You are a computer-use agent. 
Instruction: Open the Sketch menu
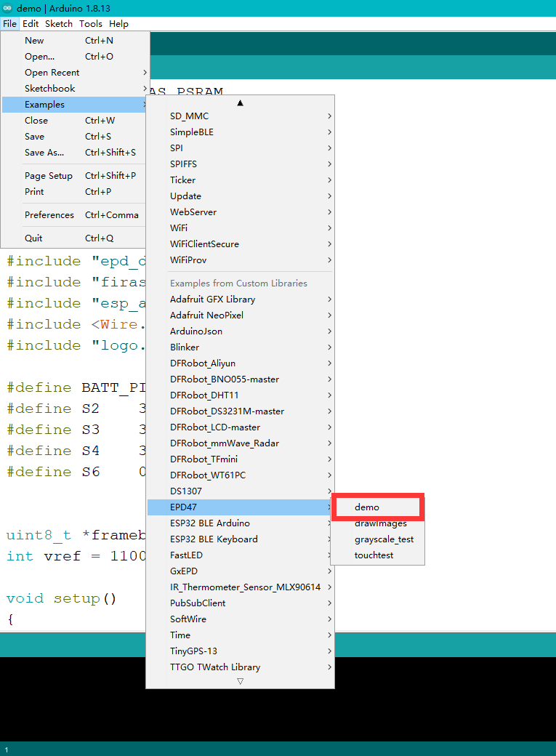(59, 23)
